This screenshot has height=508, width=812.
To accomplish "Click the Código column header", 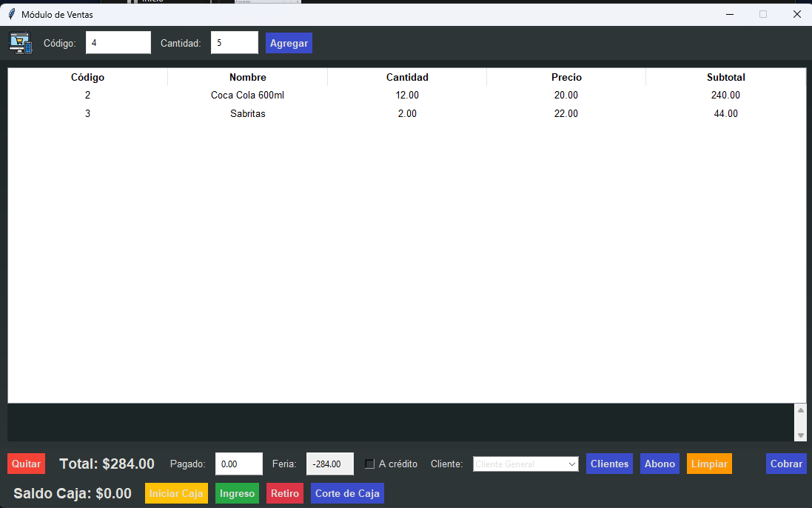I will tap(87, 77).
